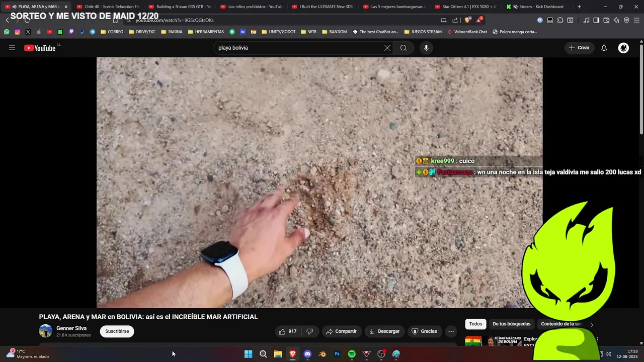Viewport: 644px width, 362px height.
Task: Switch to 'Building a Nissan R35 GTR' tab
Action: pyautogui.click(x=180, y=7)
